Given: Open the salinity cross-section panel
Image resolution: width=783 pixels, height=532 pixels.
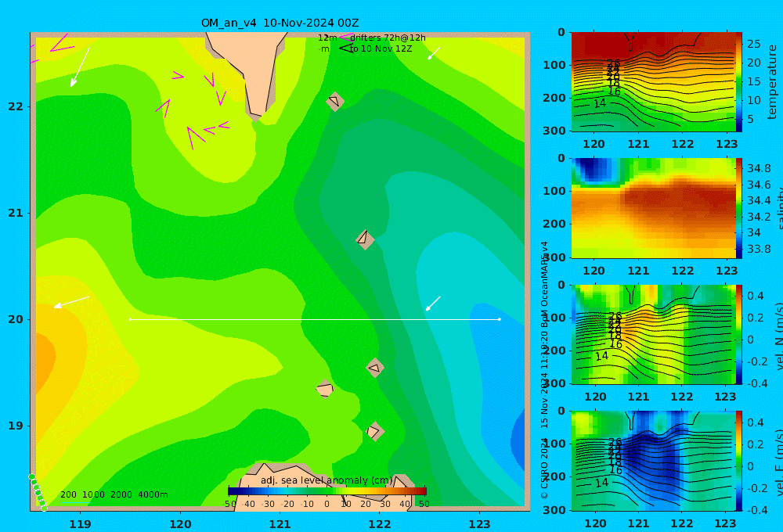Looking at the screenshot, I should pos(653,208).
